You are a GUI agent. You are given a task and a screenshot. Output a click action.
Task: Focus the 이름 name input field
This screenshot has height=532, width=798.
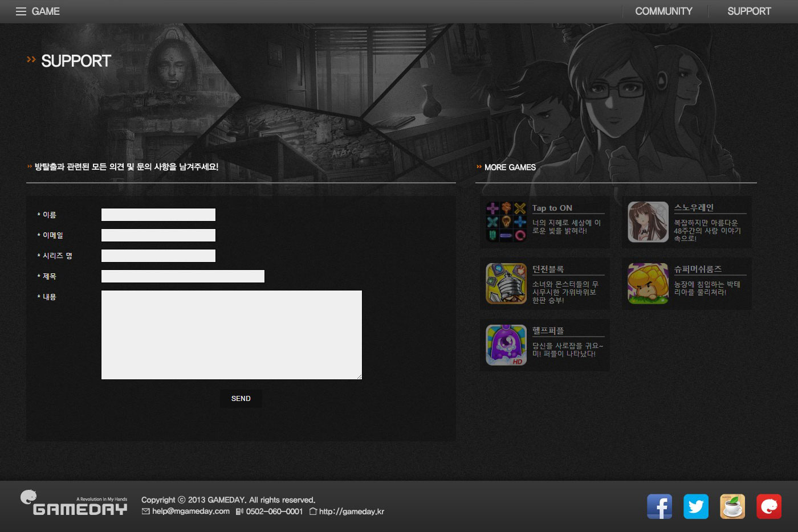[x=158, y=215]
